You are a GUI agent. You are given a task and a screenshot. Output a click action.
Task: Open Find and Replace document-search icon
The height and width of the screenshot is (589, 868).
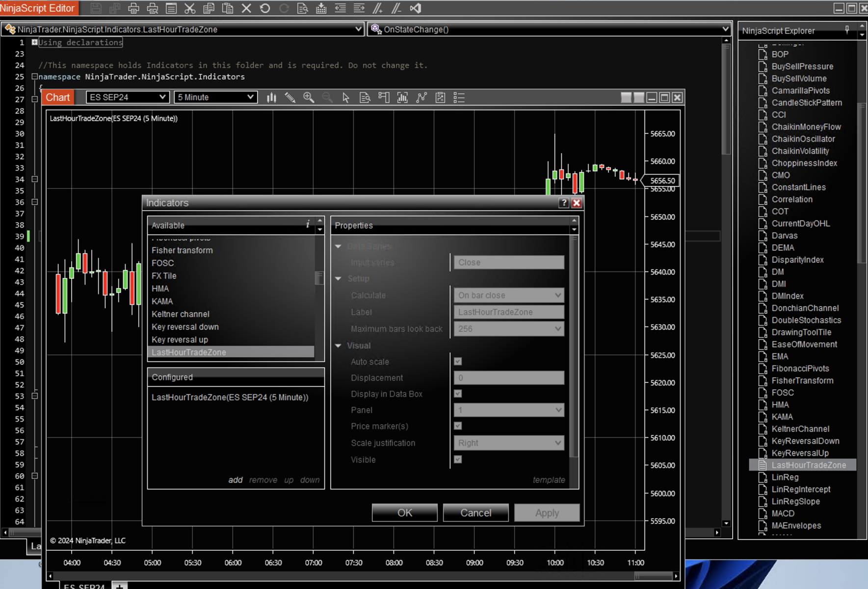point(303,8)
